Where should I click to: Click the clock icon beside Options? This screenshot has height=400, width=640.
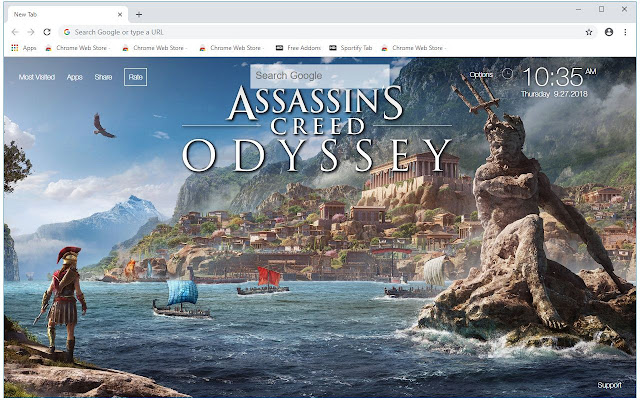[x=507, y=74]
